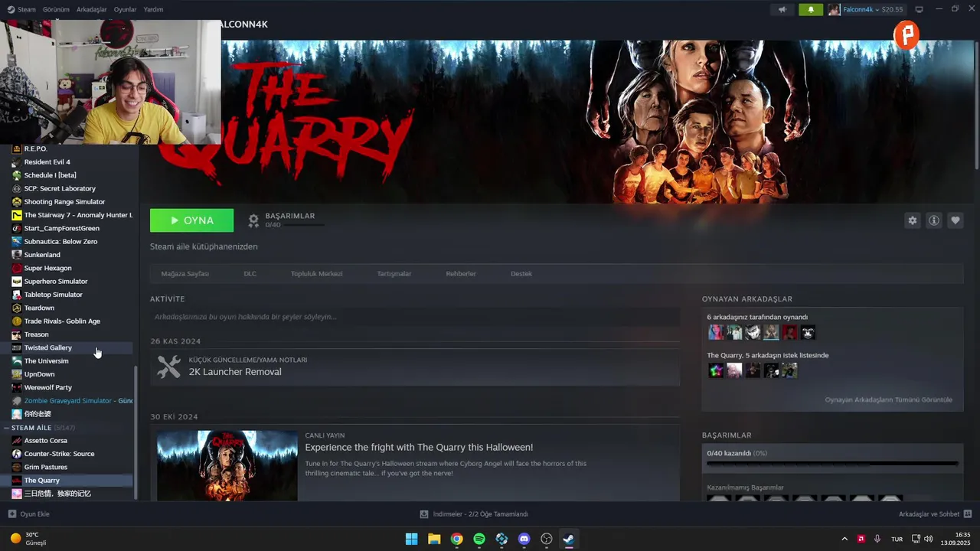Select Werewolf Party in the library list
980x551 pixels.
pyautogui.click(x=47, y=387)
